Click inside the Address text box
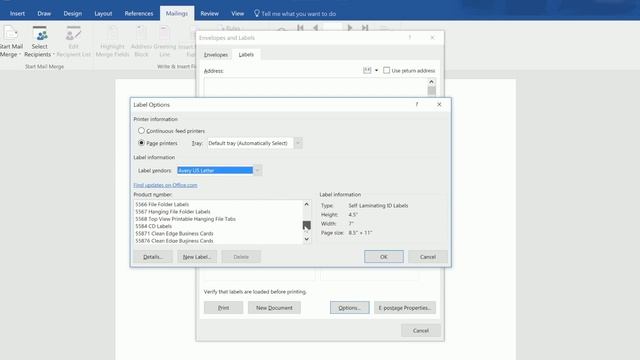The width and height of the screenshot is (640, 360). coord(315,87)
